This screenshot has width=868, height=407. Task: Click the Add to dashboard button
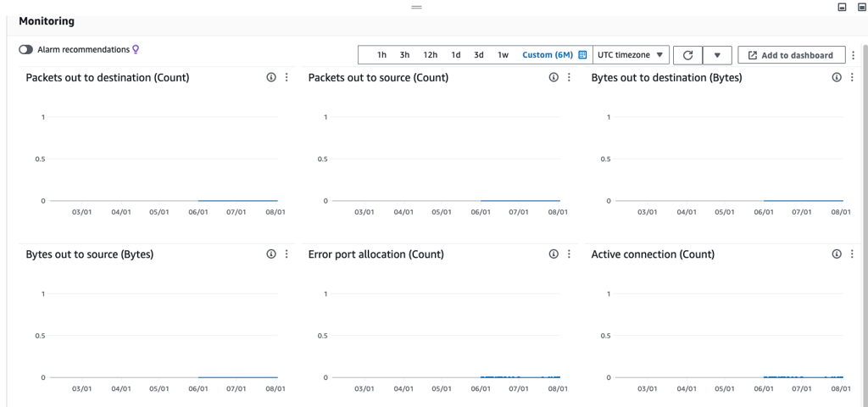click(792, 55)
